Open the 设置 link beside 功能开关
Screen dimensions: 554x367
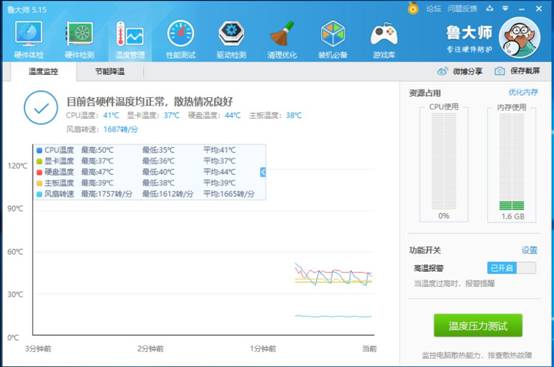(529, 250)
